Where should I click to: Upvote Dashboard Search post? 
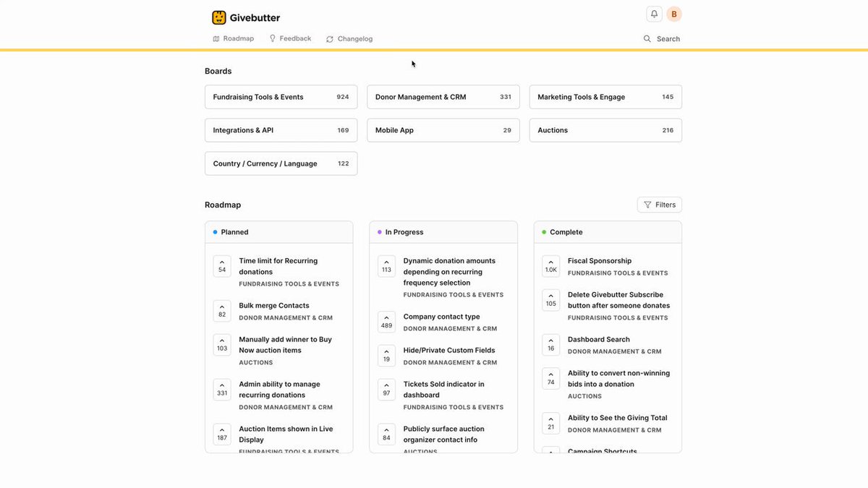pyautogui.click(x=551, y=345)
